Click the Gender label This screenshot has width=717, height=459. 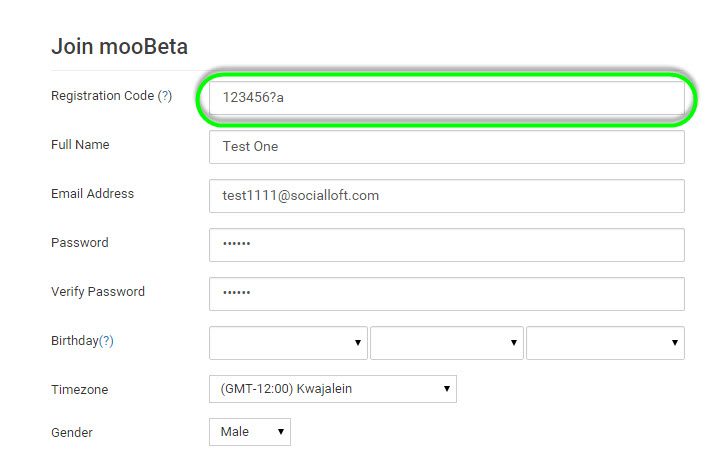click(x=72, y=432)
